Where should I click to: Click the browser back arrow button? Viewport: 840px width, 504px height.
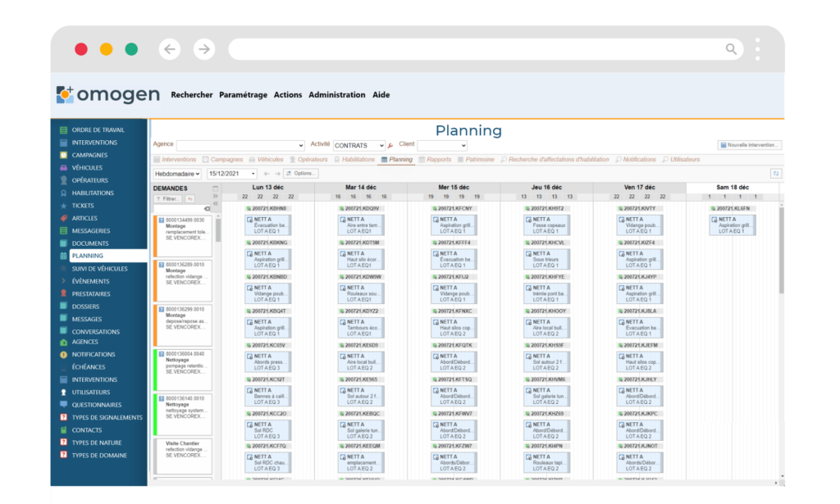(170, 49)
